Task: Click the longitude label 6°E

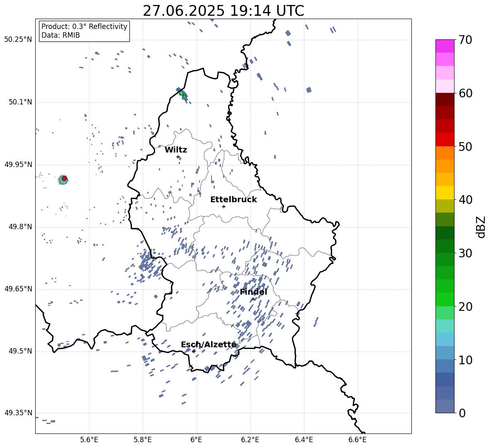Action: pos(196,440)
